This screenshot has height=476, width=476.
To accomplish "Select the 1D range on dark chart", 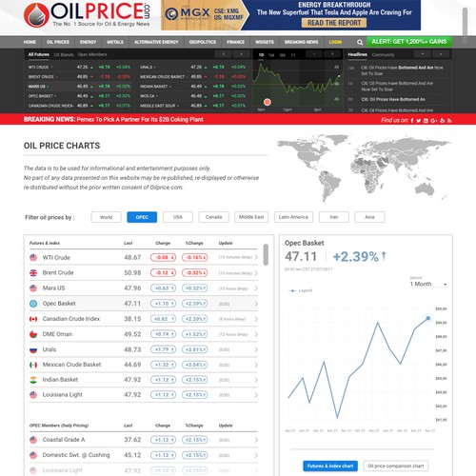I will pyautogui.click(x=261, y=55).
